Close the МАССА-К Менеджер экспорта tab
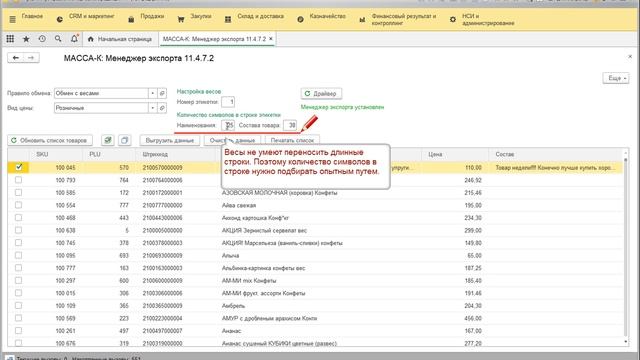This screenshot has width=640, height=360. coord(271,39)
